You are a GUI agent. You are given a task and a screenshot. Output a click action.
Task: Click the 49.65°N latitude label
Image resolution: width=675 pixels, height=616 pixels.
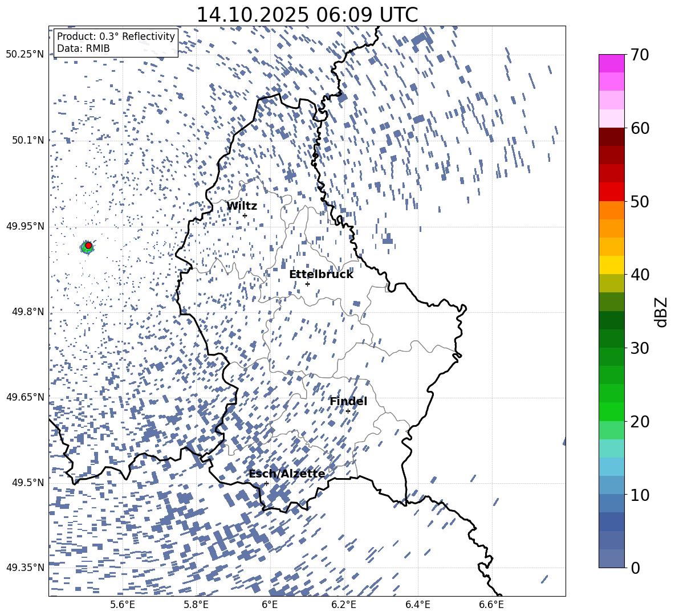(25, 397)
